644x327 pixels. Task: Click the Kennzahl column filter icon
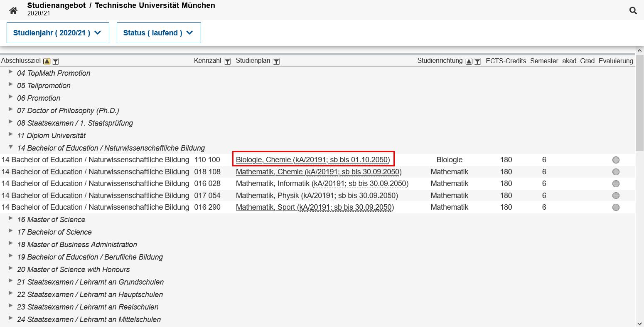pyautogui.click(x=227, y=62)
